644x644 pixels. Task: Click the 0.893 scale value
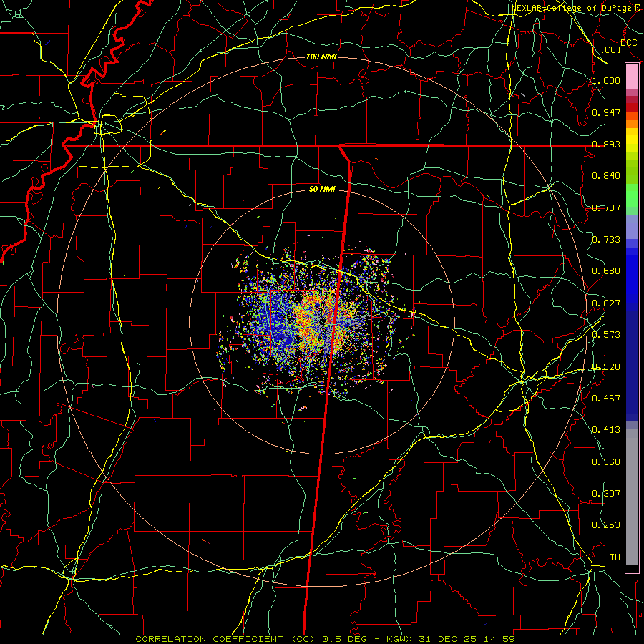point(606,144)
